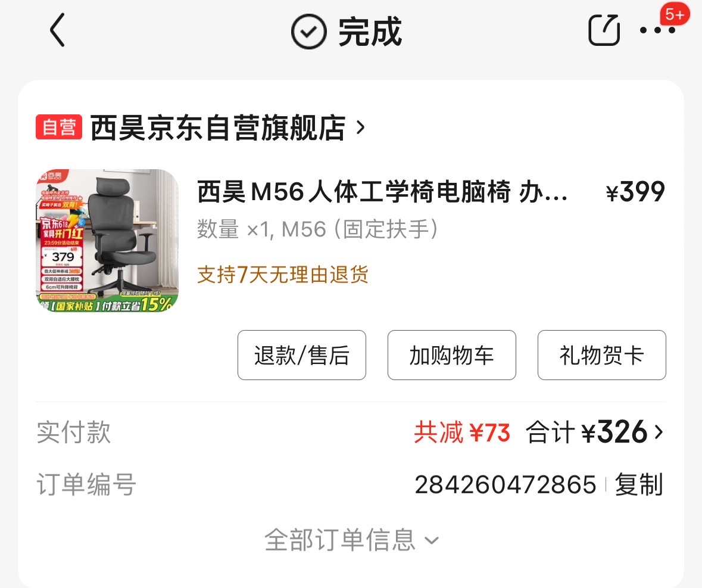Open product title 西昊M56人体工学椅
The width and height of the screenshot is (702, 588).
pos(382,192)
